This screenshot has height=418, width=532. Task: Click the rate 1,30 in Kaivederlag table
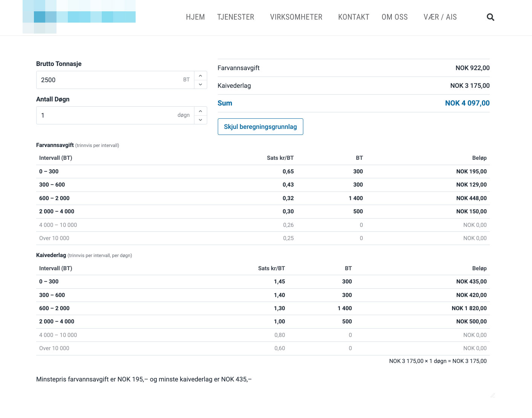coord(280,308)
